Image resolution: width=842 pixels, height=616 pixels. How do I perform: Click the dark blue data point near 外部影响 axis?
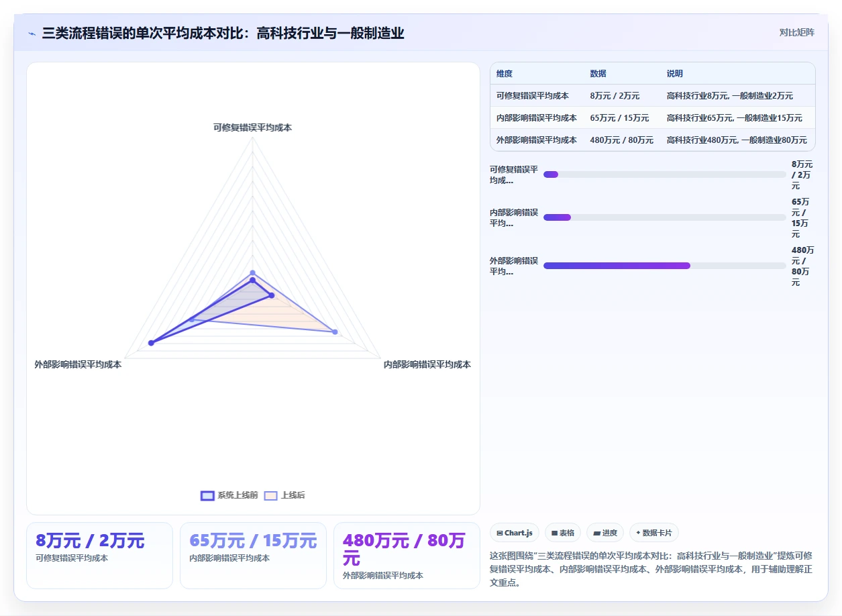pos(151,343)
